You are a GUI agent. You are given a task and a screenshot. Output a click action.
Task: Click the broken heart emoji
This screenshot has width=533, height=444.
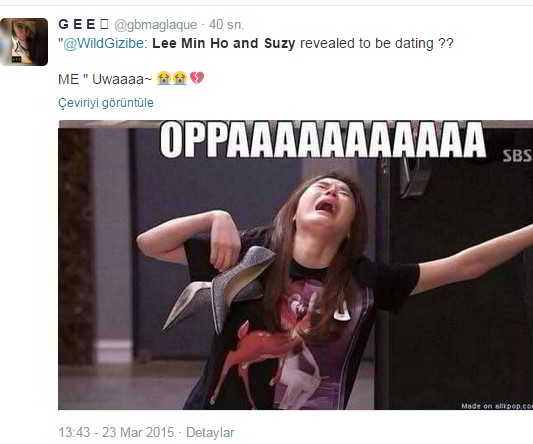point(197,78)
